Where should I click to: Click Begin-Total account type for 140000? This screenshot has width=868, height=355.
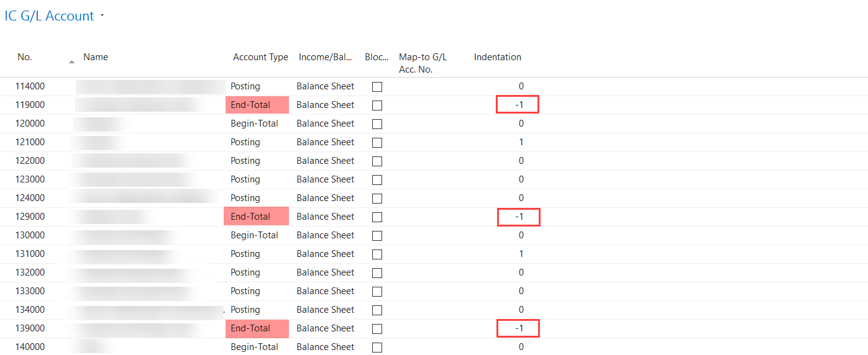(x=254, y=347)
